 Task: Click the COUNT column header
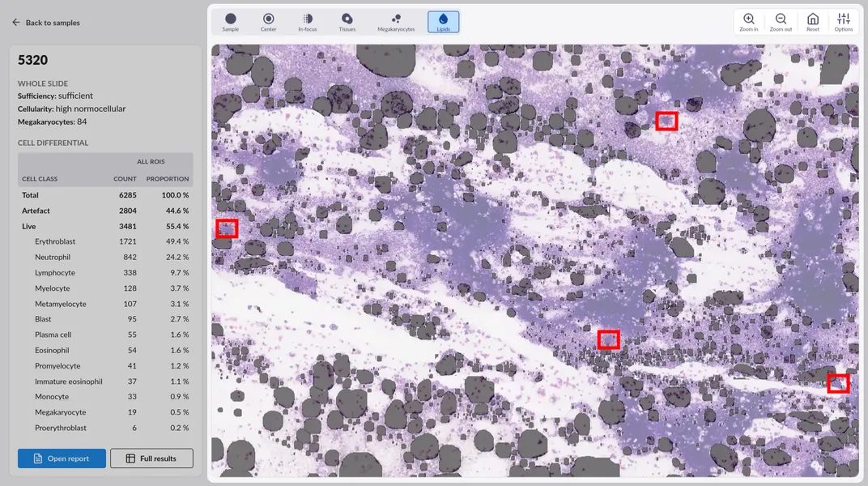[x=125, y=179]
